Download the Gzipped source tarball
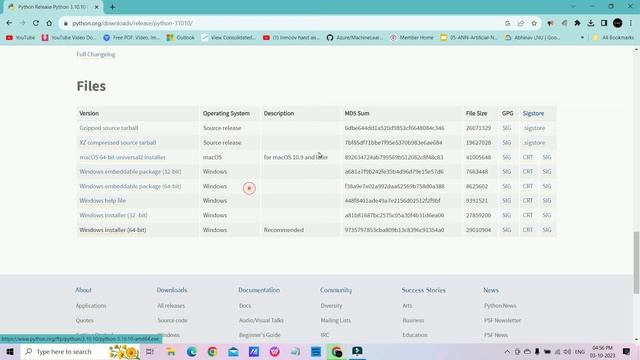The height and width of the screenshot is (360, 640). (x=109, y=128)
